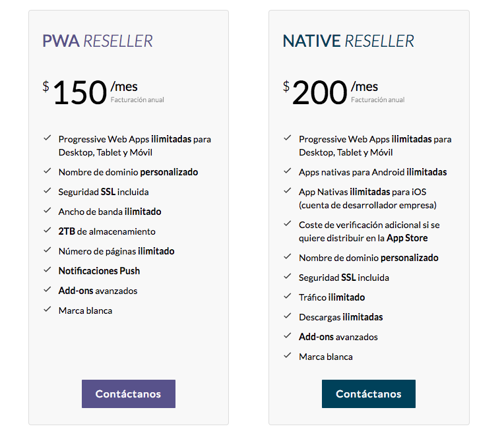Click checkmark beside Seguridad SSL in PWA plan

pos(47,191)
